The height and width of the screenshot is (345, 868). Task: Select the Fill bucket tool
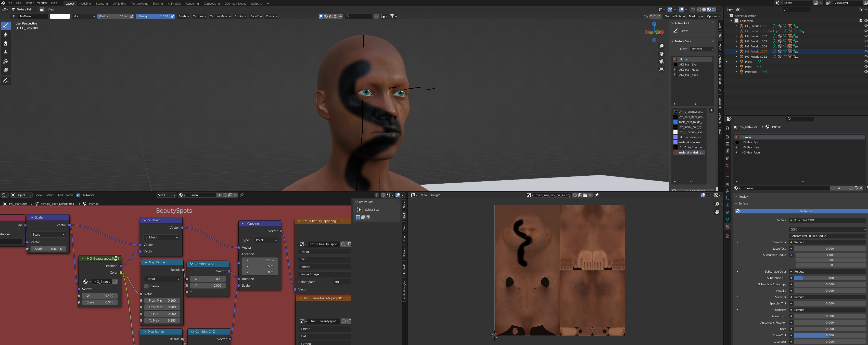tap(6, 61)
